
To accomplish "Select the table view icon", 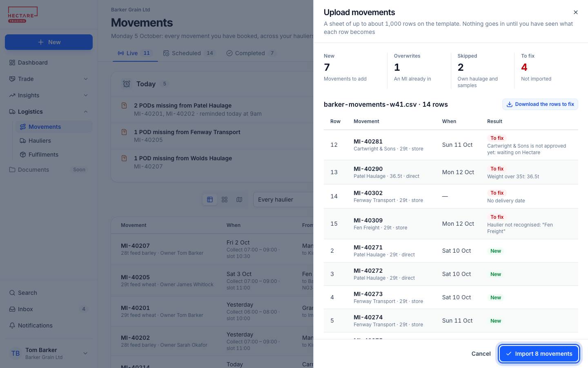I will 210,200.
